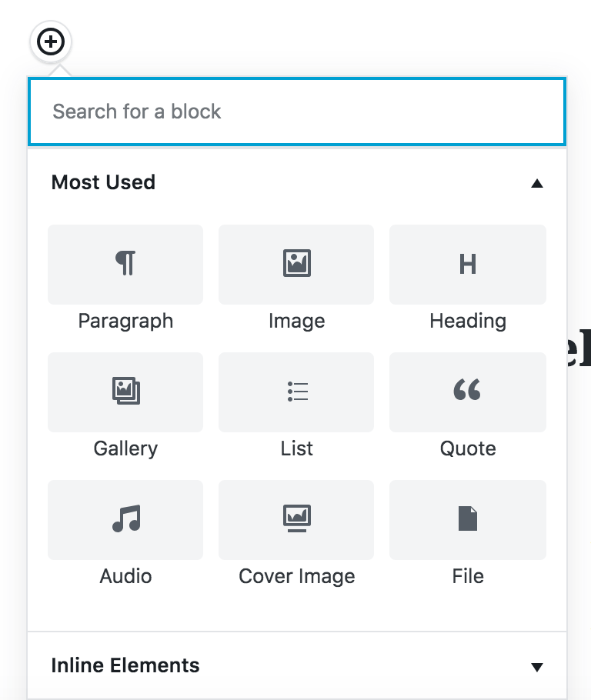Collapse the Most Used section arrow
591x700 pixels.
tap(537, 183)
